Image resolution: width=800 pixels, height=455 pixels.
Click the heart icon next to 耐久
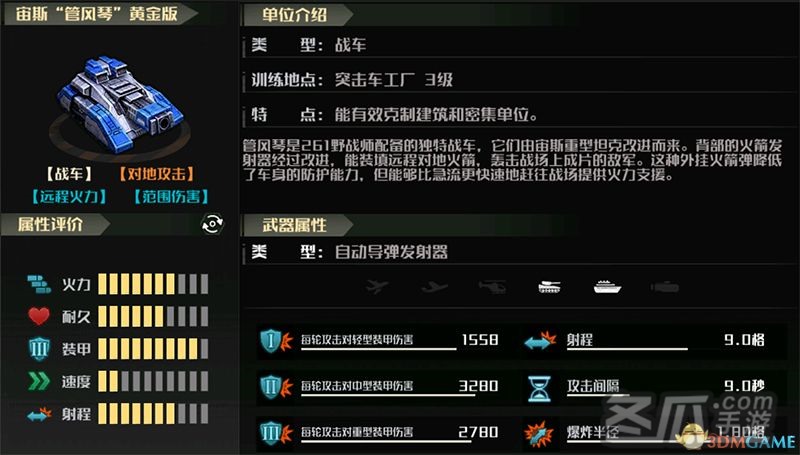tap(39, 316)
